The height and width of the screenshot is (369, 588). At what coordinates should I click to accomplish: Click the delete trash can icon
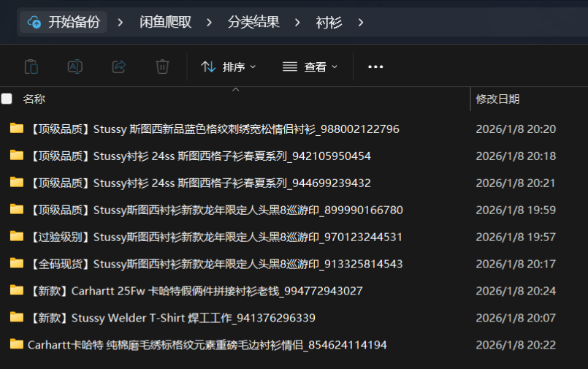[162, 66]
